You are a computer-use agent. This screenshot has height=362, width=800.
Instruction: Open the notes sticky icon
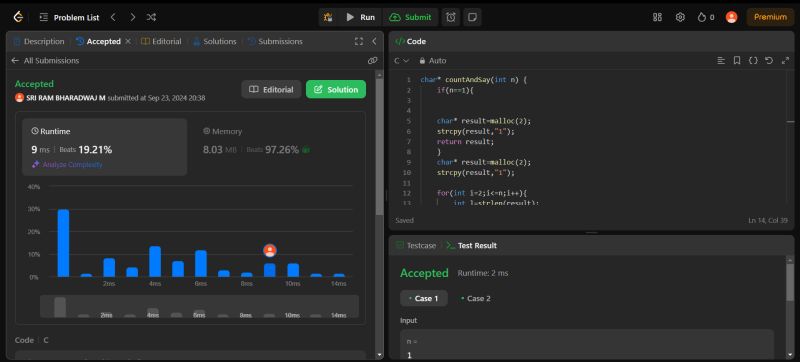click(x=472, y=17)
